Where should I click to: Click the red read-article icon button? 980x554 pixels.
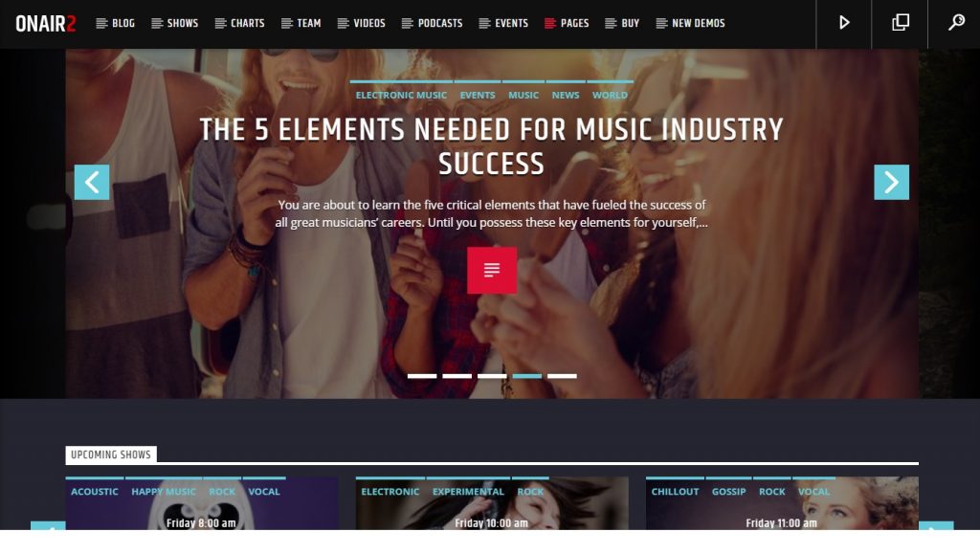click(x=492, y=271)
